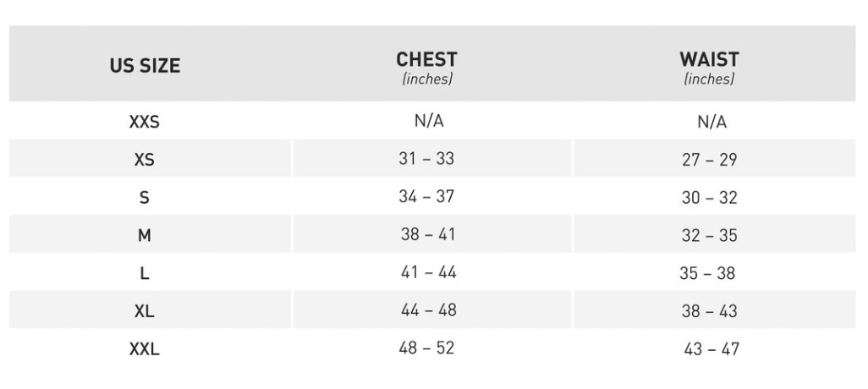This screenshot has height=389, width=868.
Task: Click the S size label
Action: click(x=145, y=198)
